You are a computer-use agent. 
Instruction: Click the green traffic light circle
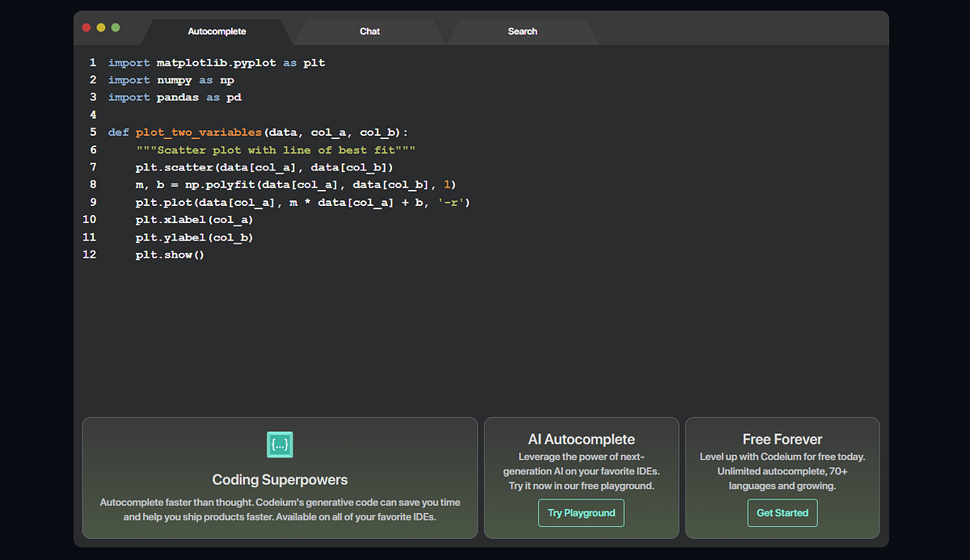115,27
